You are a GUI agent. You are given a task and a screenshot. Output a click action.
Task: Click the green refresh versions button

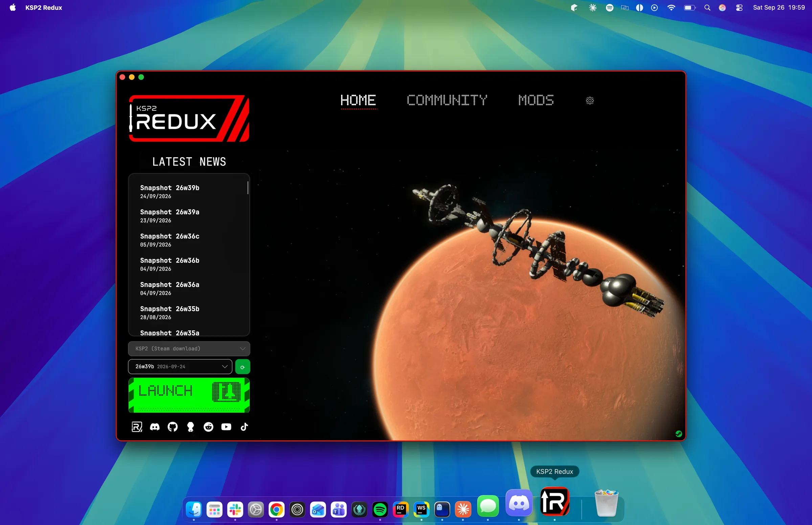243,367
